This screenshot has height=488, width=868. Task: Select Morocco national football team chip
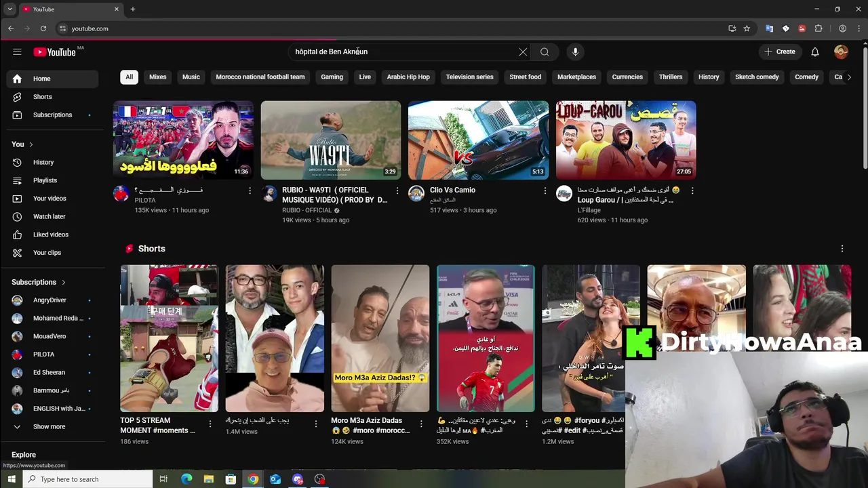coord(260,77)
